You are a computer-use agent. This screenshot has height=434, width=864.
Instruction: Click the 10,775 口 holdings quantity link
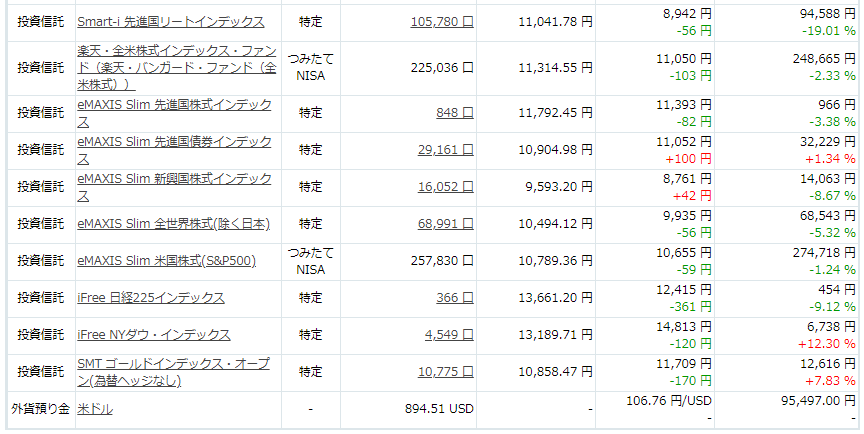point(446,372)
